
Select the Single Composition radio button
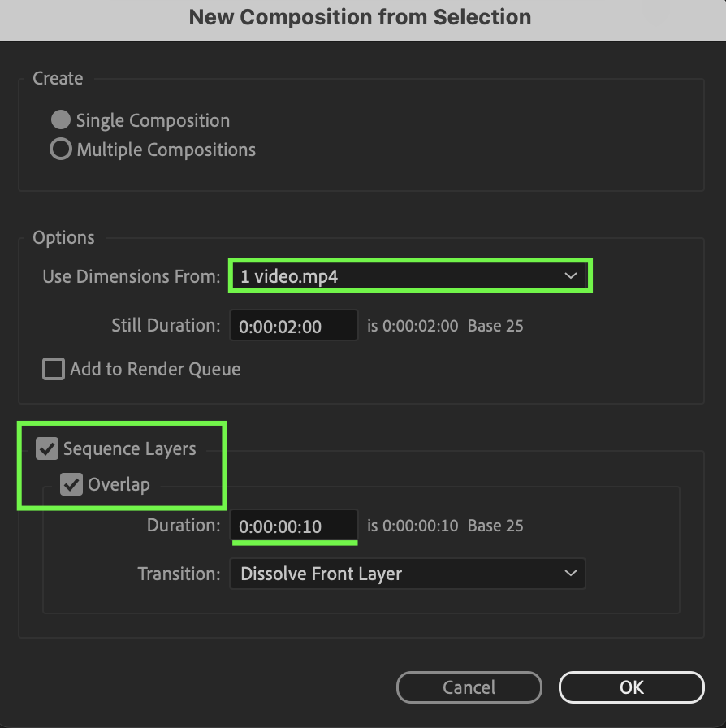click(61, 120)
